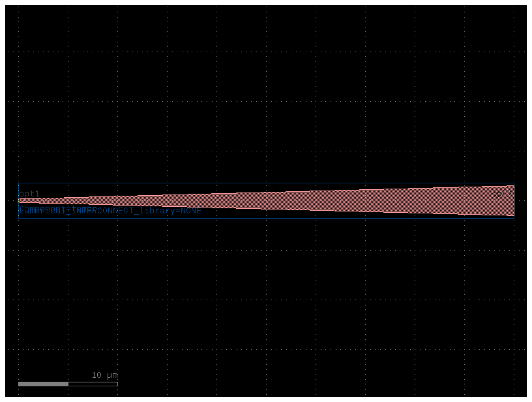Click the gray filled half of scale bar
Image resolution: width=532 pixels, height=402 pixels.
click(x=43, y=384)
